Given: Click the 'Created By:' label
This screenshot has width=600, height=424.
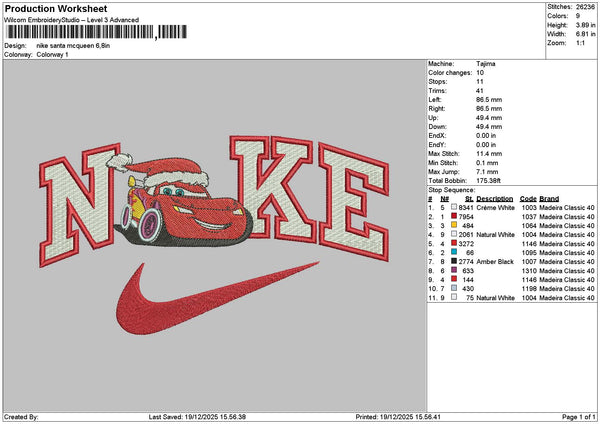Looking at the screenshot, I should (x=21, y=417).
